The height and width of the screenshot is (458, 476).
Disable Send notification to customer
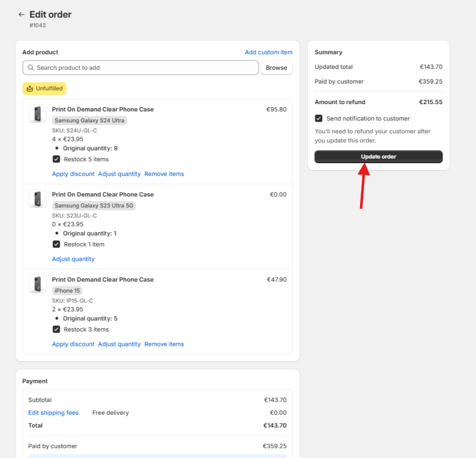point(318,119)
